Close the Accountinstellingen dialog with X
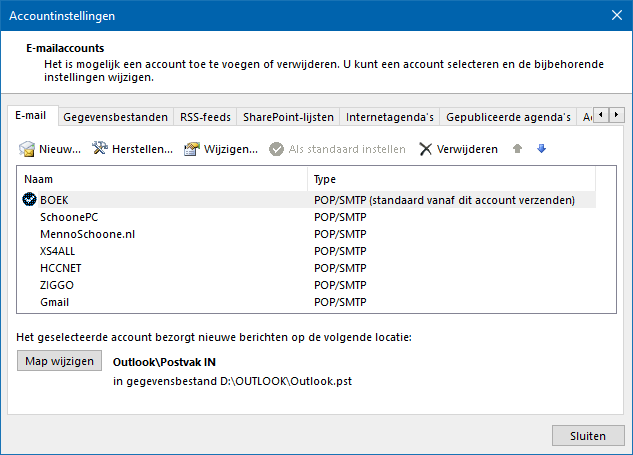The image size is (633, 455). (x=616, y=15)
